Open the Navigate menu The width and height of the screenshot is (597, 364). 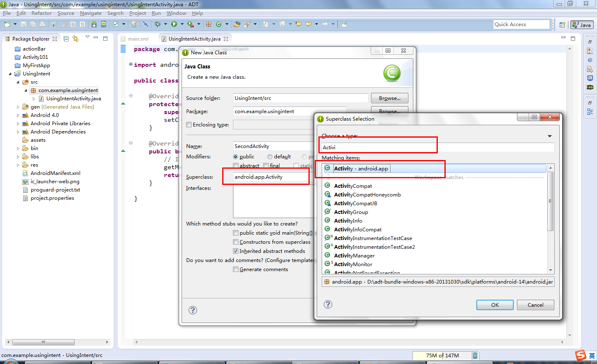point(91,13)
